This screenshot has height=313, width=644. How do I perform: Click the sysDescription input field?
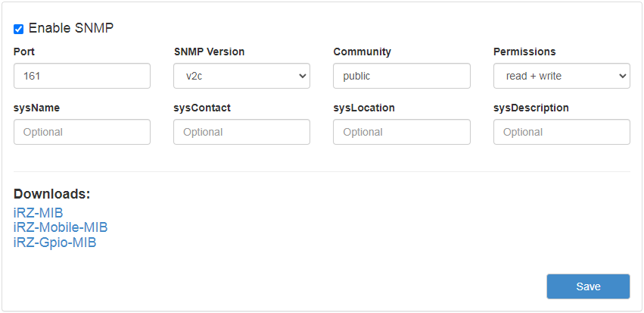coord(562,132)
